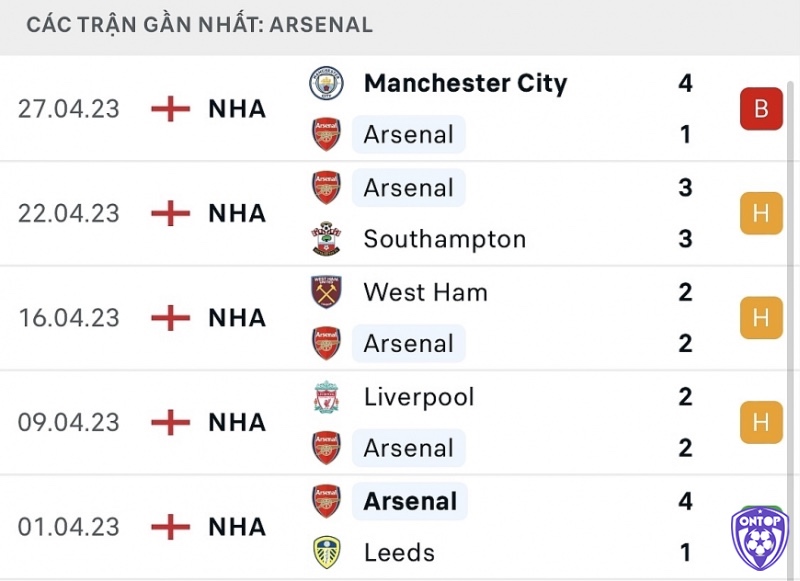This screenshot has width=800, height=581.
Task: Select the Liverpool team name
Action: pos(419,397)
